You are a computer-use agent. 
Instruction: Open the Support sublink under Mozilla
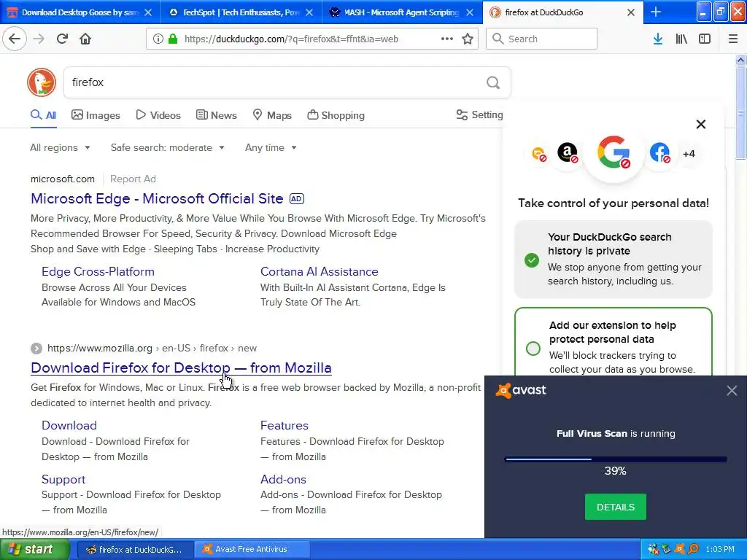click(x=63, y=479)
